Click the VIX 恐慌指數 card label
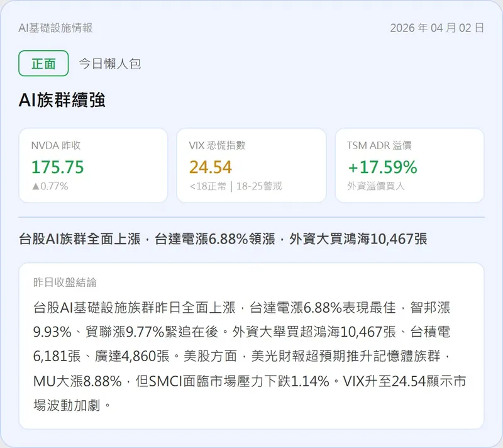503x448 pixels. click(x=217, y=145)
